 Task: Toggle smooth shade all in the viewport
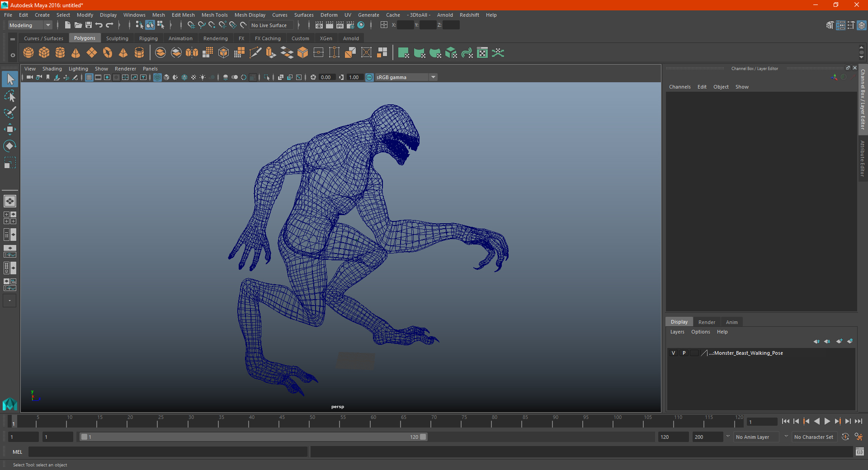click(166, 77)
